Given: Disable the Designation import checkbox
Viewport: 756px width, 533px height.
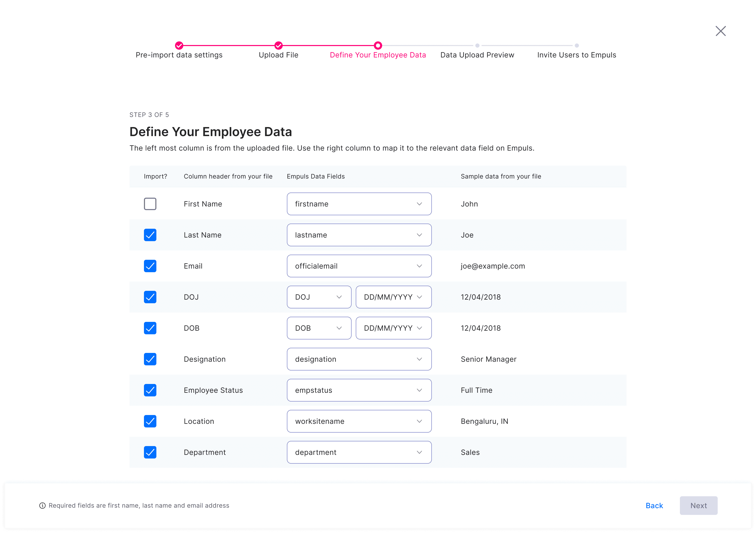Looking at the screenshot, I should (x=150, y=359).
